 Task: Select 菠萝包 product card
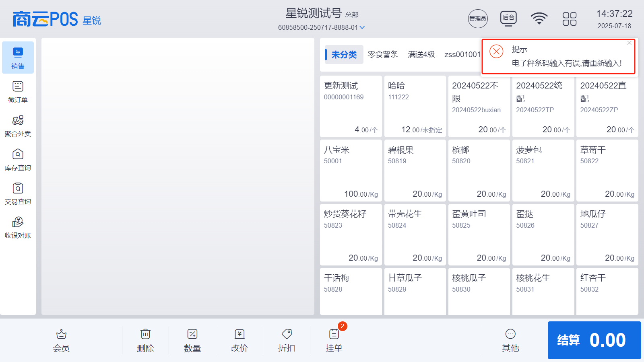[x=543, y=171]
